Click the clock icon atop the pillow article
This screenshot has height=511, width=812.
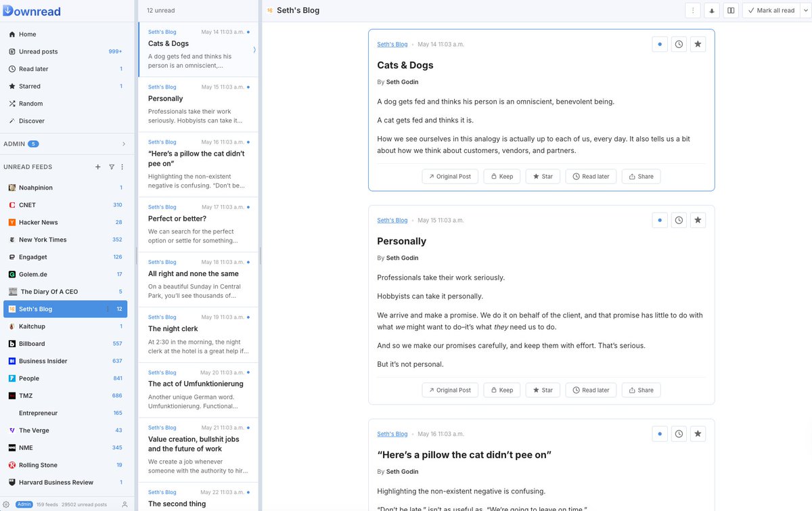(x=679, y=434)
